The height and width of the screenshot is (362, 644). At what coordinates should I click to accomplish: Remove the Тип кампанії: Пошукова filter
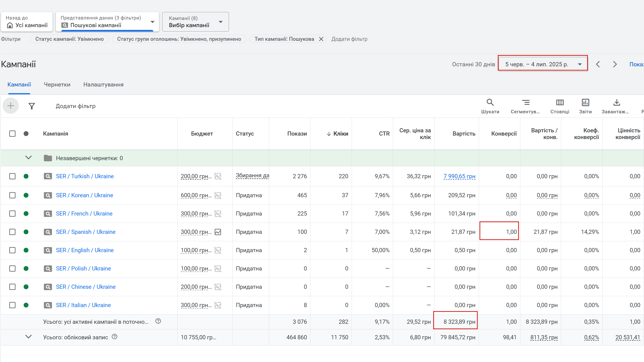coord(321,39)
